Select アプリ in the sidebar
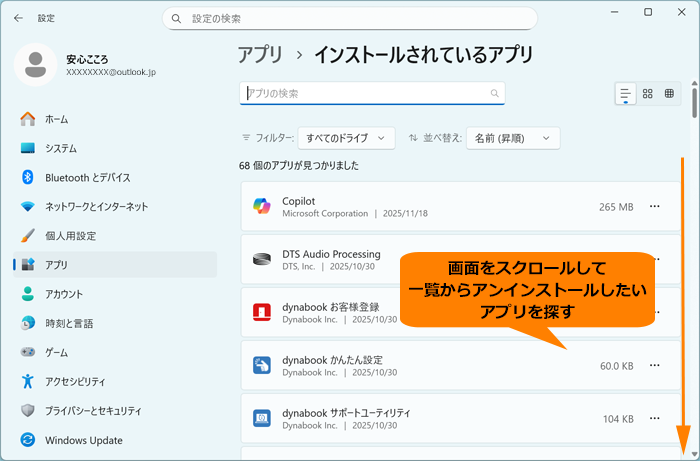The width and height of the screenshot is (700, 461). (115, 265)
